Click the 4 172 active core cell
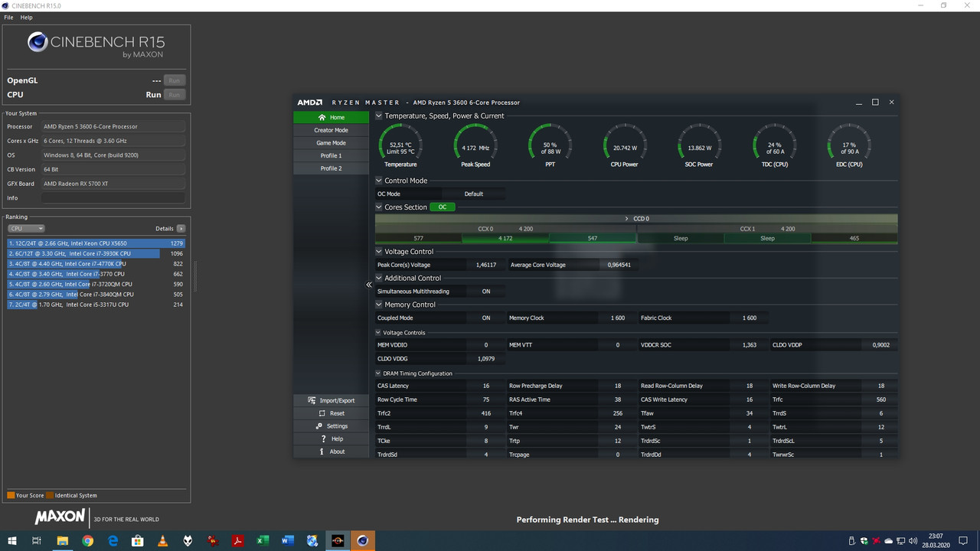 pos(505,238)
